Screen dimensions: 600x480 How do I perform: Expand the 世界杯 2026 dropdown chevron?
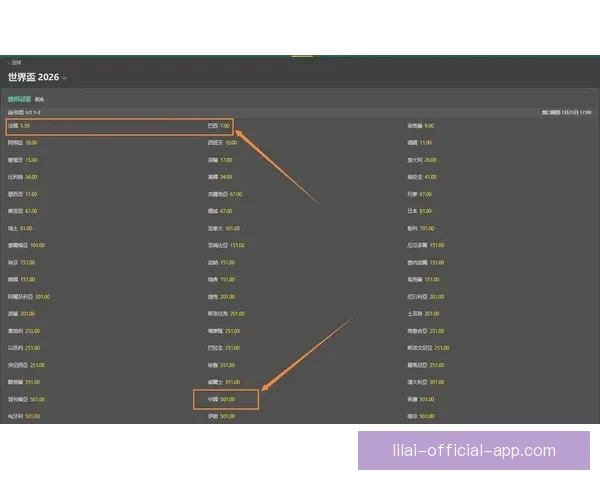click(x=64, y=78)
